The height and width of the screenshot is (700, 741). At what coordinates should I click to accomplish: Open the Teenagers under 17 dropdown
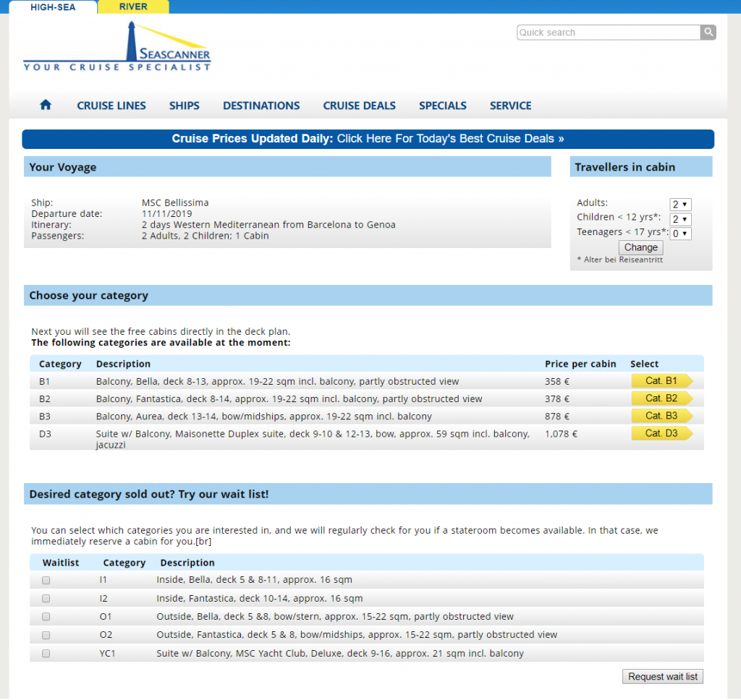pyautogui.click(x=680, y=234)
